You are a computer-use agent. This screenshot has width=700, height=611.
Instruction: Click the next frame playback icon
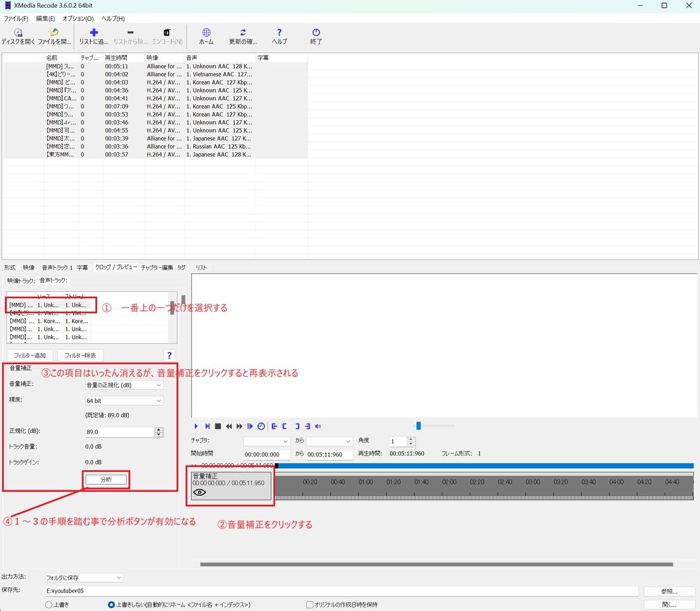(207, 426)
